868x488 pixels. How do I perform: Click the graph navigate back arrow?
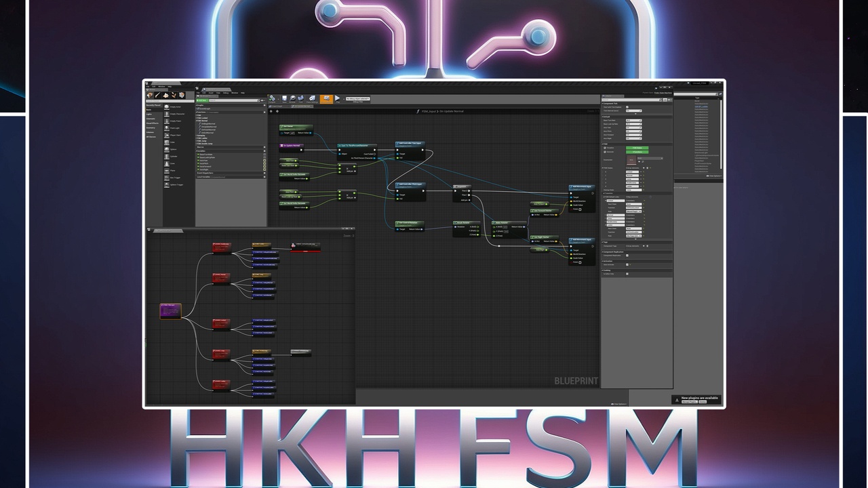point(271,111)
